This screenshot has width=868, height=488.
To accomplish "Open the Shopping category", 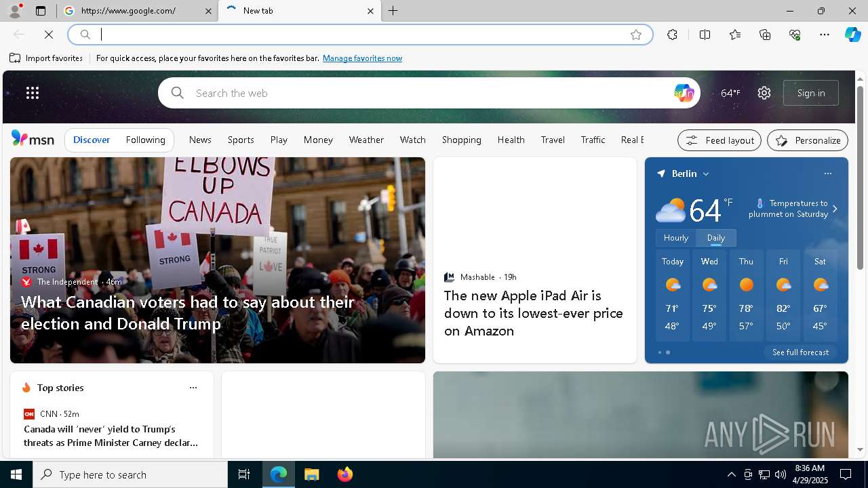I will (462, 140).
